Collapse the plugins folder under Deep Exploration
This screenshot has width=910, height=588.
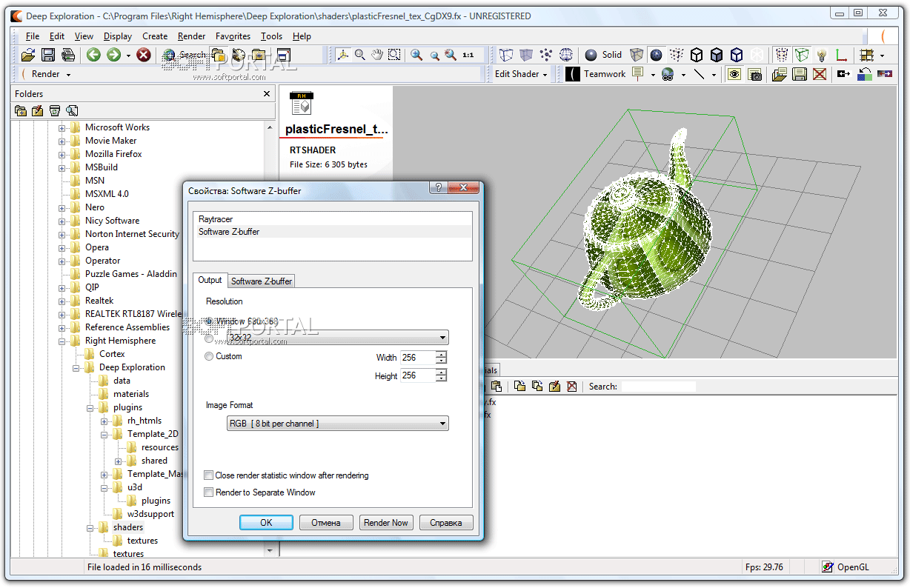(90, 407)
